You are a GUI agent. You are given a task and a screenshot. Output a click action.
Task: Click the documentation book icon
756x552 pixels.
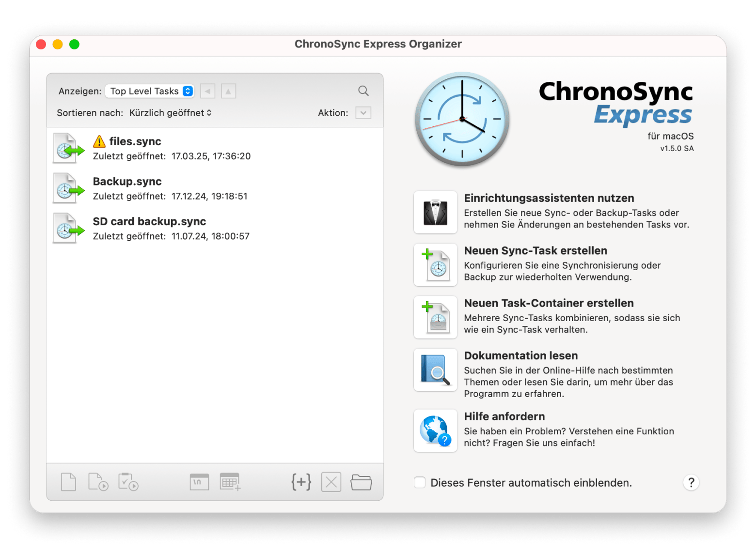click(435, 370)
